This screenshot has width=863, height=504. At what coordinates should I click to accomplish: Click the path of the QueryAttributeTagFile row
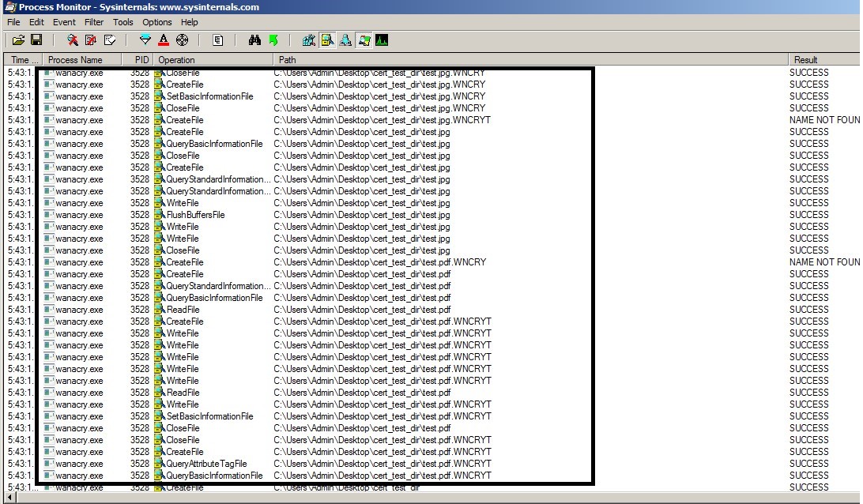(x=383, y=464)
